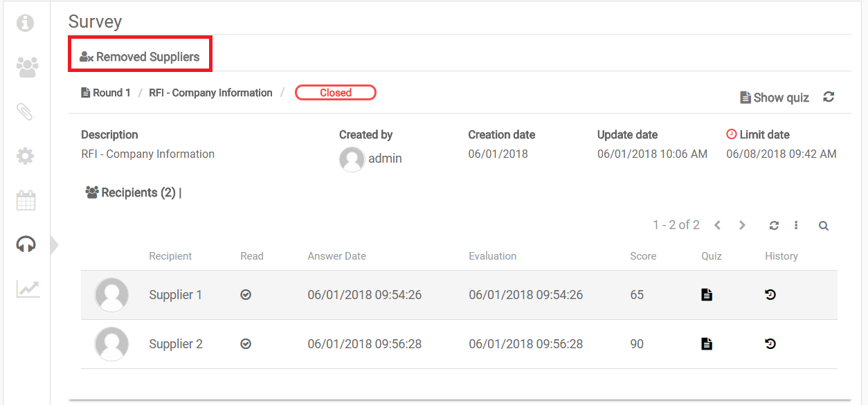Open the suppliers group sidebar icon
Viewport: 868px width, 405px height.
[26, 67]
